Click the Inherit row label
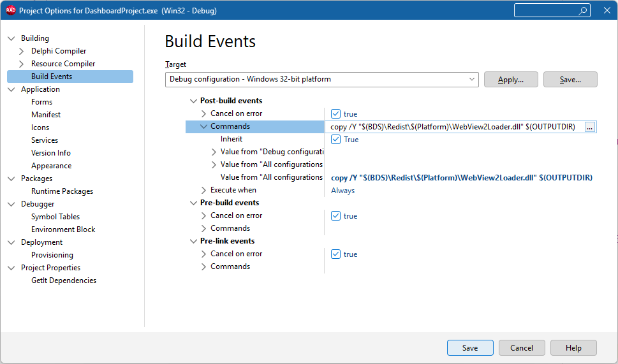The width and height of the screenshot is (618, 364). 232,139
